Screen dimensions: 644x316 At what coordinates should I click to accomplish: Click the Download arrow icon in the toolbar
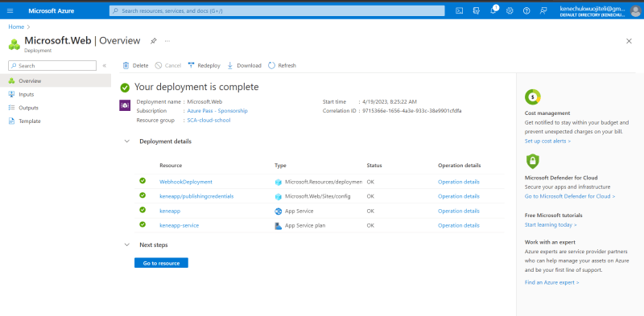tap(230, 66)
